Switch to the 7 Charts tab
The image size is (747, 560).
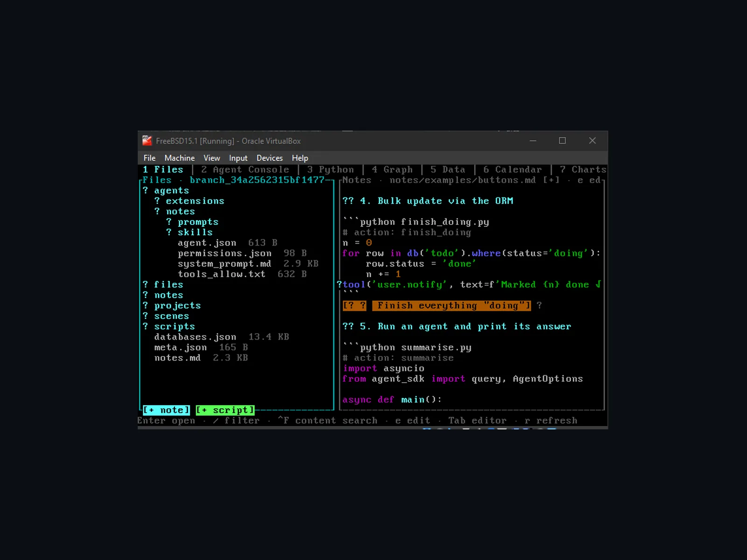tap(583, 169)
